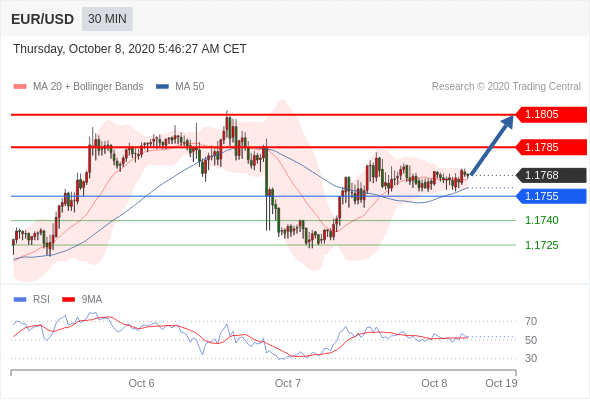The image size is (590, 400).
Task: Select the 1.1805 resistance price label
Action: [551, 114]
